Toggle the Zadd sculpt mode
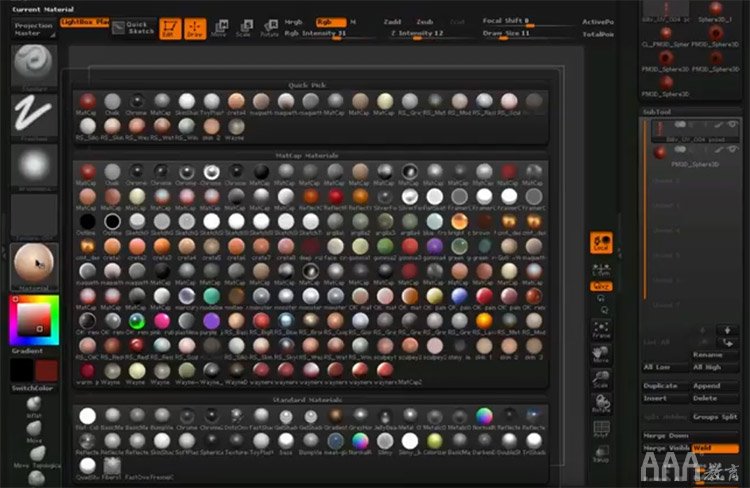Screen dimensions: 750x488 pos(392,22)
